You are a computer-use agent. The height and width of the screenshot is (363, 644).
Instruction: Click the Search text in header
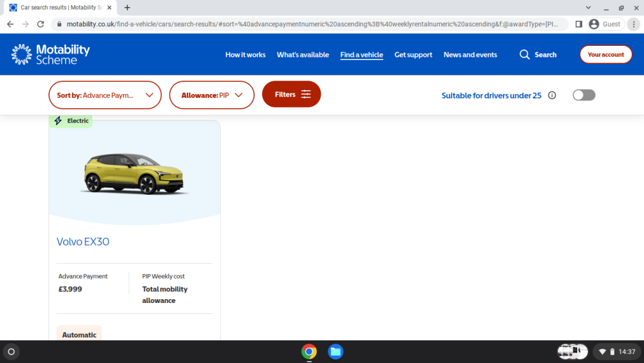coord(545,55)
